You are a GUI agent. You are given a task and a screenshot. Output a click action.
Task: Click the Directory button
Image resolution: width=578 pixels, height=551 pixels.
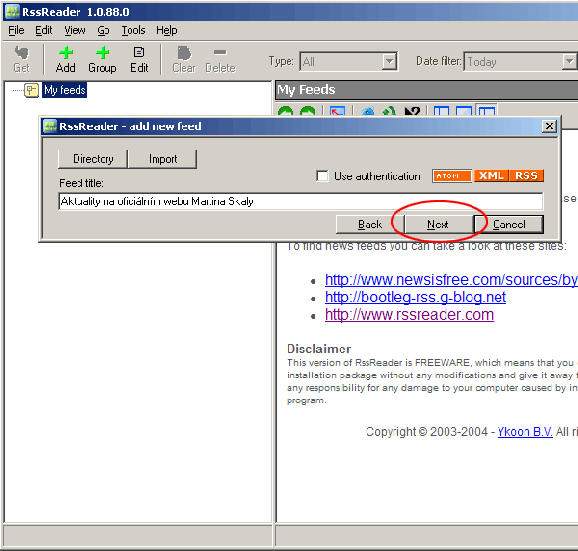[x=93, y=159]
